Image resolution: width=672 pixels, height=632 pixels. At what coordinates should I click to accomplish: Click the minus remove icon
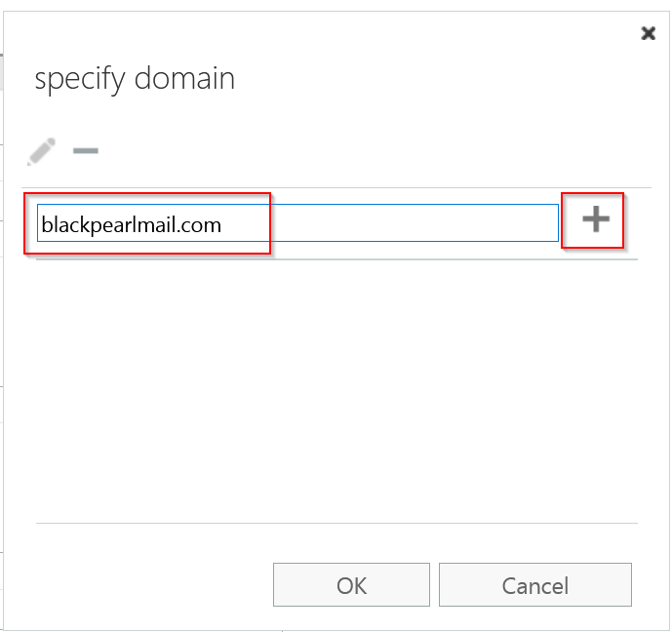pos(86,151)
